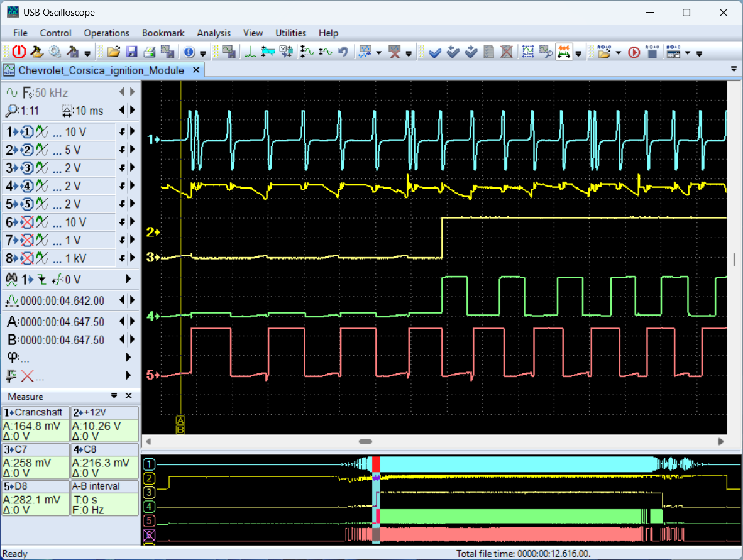Screen dimensions: 743x560
Task: Open the Utilities menu
Action: pos(290,33)
